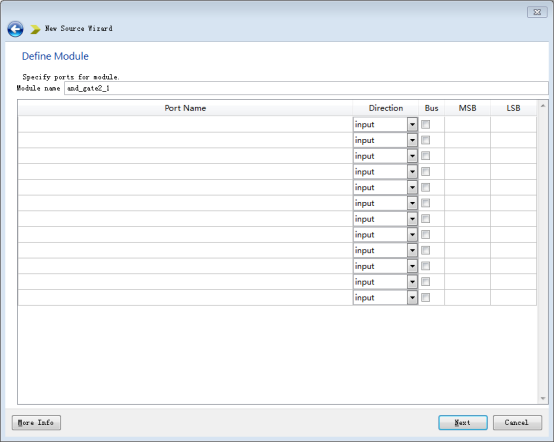The width and height of the screenshot is (554, 443).
Task: Close the wizard with the X button
Action: (537, 12)
